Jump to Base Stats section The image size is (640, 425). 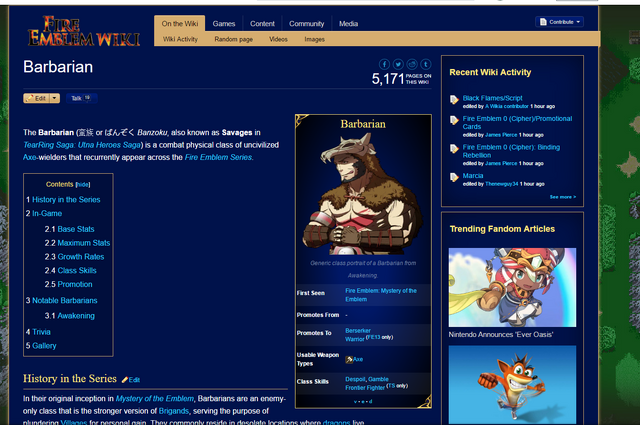(76, 229)
